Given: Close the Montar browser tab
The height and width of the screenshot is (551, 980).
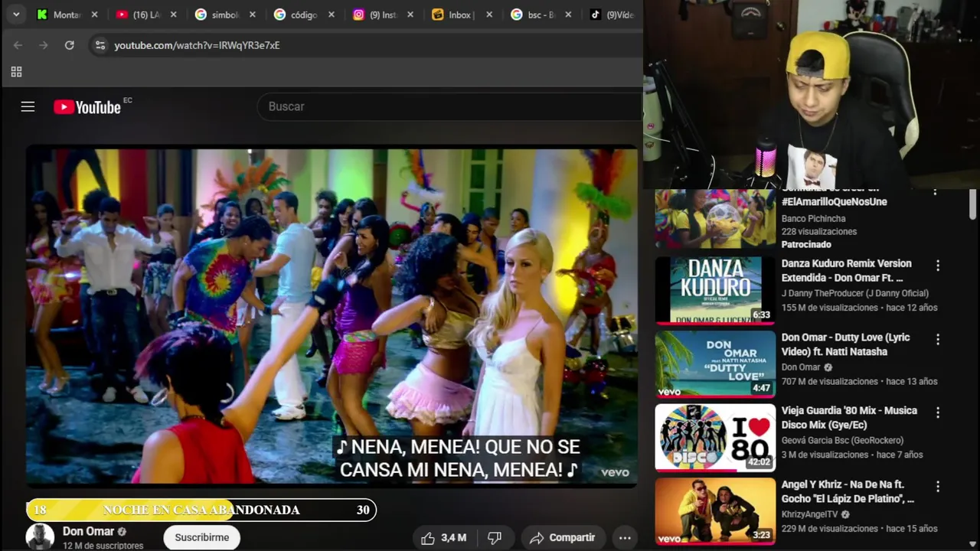Looking at the screenshot, I should 94,15.
